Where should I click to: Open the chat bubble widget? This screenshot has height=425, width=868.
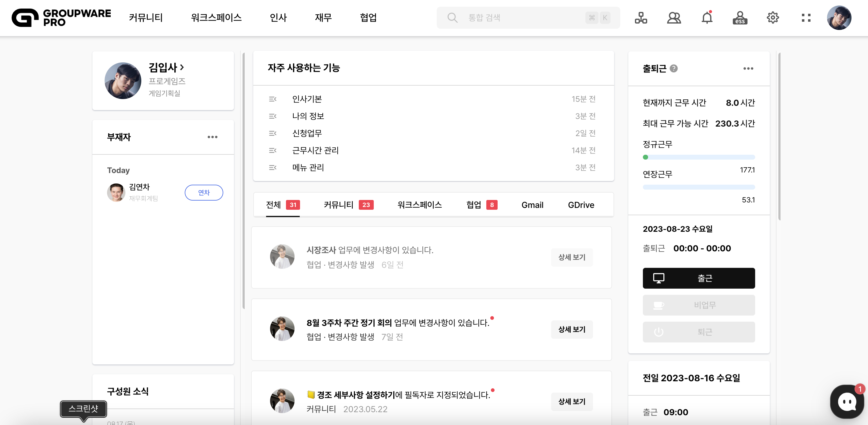[x=847, y=401]
